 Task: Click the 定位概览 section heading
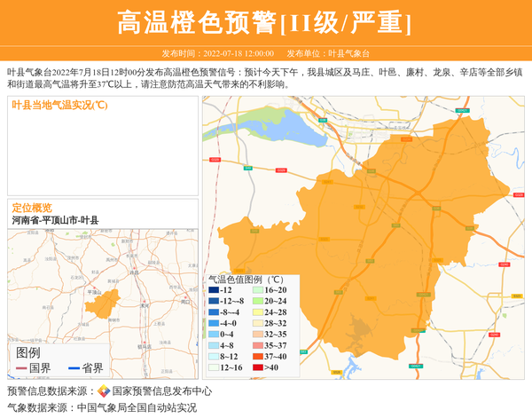coord(32,208)
